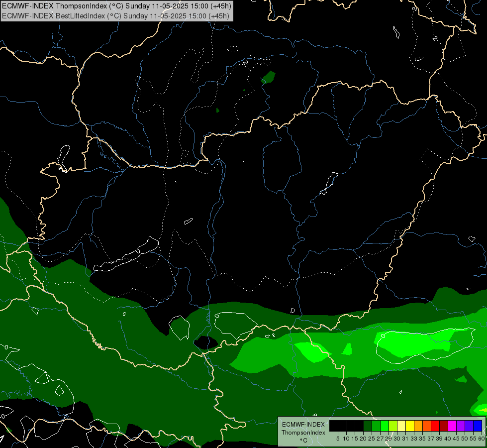The height and width of the screenshot is (448, 487).
Task: Click the ThompsonIndex title line at top
Action: pyautogui.click(x=116, y=6)
